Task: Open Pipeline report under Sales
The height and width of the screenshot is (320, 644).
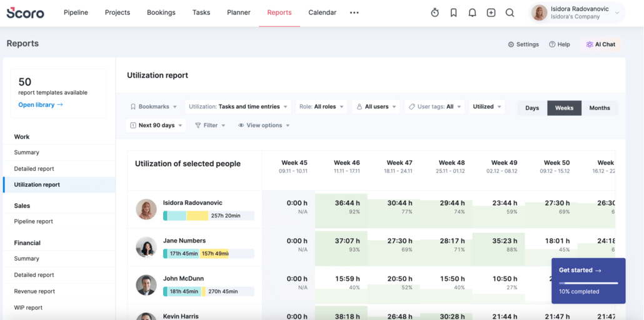Action: click(x=59, y=221)
